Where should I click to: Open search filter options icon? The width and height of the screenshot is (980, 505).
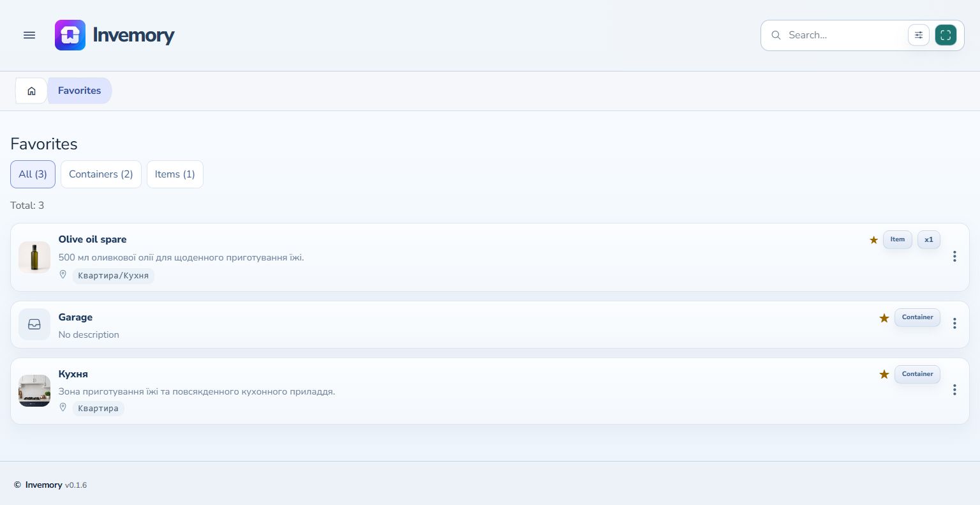click(919, 35)
